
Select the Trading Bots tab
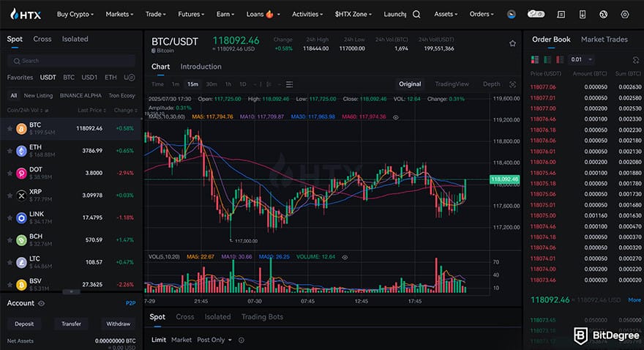pos(262,317)
